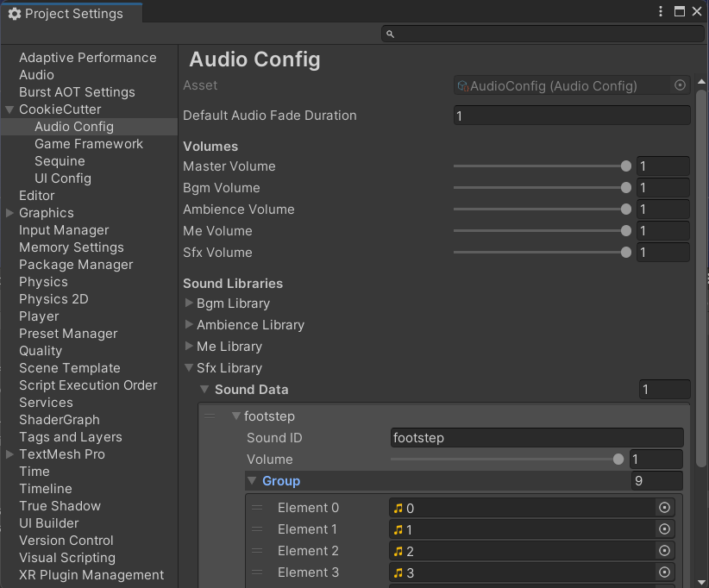Open UI Config settings
The width and height of the screenshot is (709, 588).
tap(63, 178)
